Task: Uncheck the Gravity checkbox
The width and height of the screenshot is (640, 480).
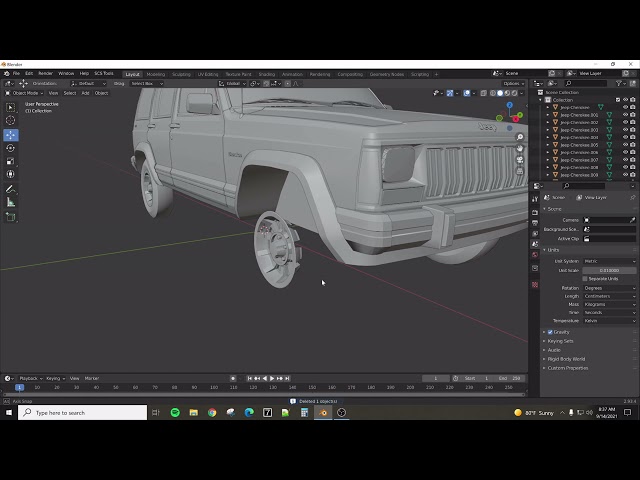Action: pos(550,332)
